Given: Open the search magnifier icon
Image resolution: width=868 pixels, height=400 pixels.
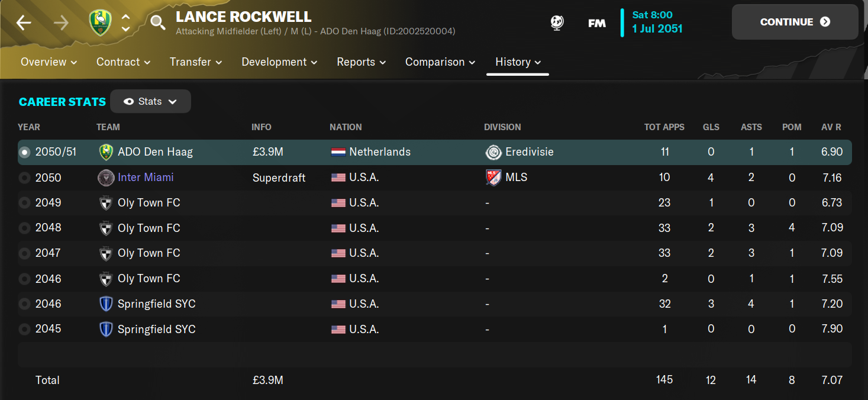Looking at the screenshot, I should (157, 23).
